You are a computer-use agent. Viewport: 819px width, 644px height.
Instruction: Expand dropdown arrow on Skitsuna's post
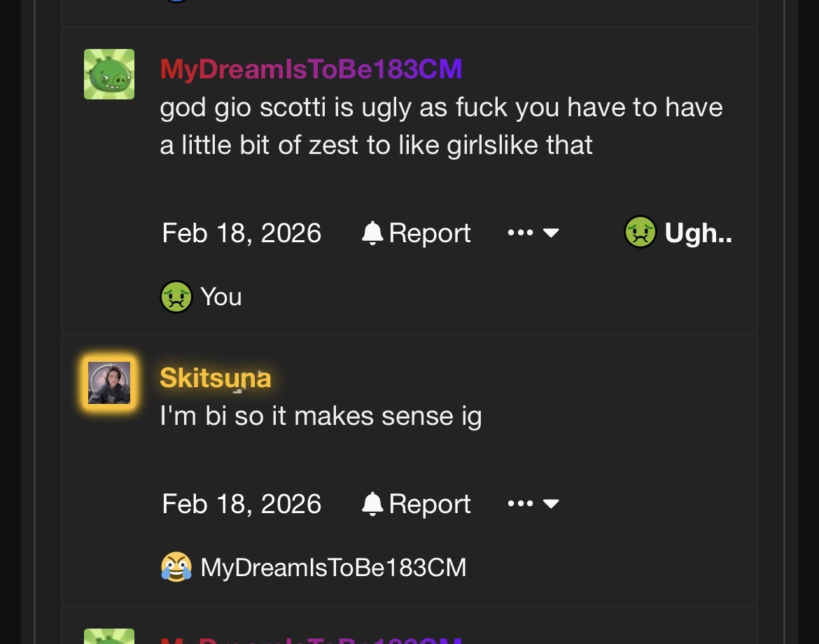coord(551,503)
